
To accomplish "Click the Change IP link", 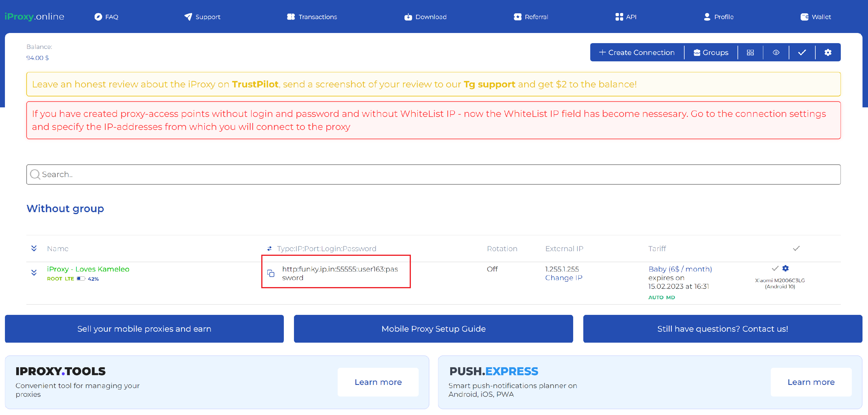I will tap(563, 278).
